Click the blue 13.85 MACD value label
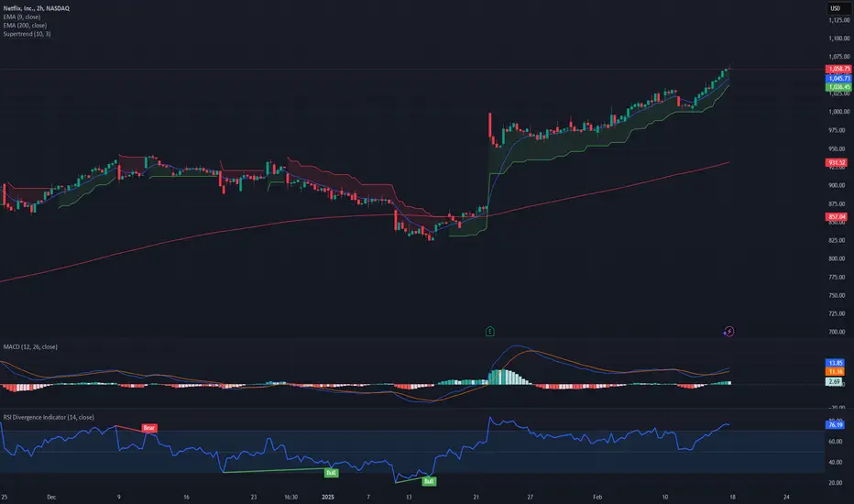Viewport: 854px width, 504px height. [x=835, y=363]
